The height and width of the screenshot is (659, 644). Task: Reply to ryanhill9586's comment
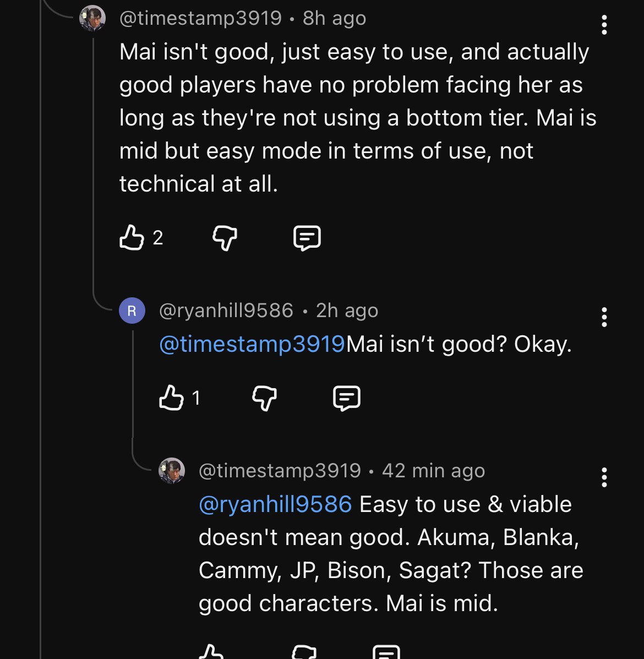point(347,397)
